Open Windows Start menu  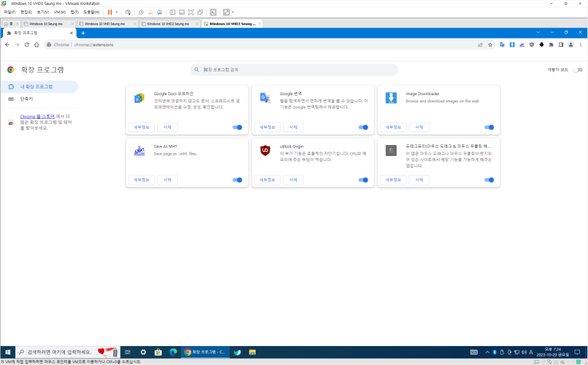click(x=7, y=352)
